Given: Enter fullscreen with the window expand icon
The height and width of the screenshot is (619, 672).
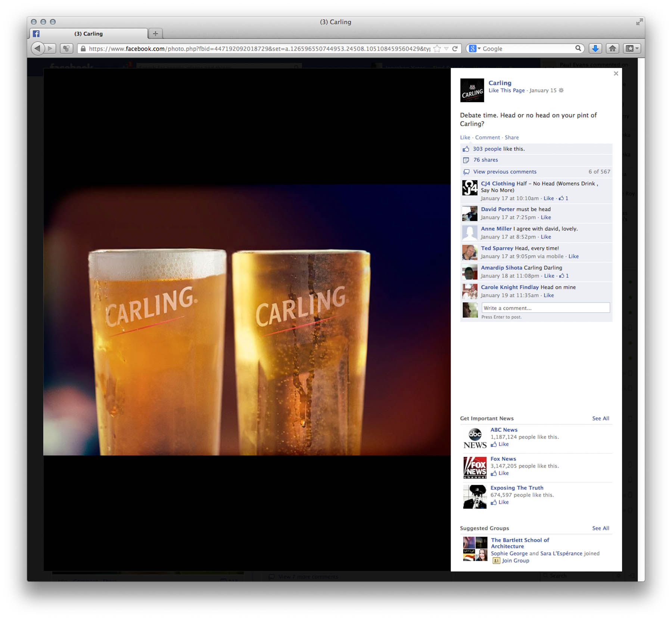Looking at the screenshot, I should pos(640,22).
